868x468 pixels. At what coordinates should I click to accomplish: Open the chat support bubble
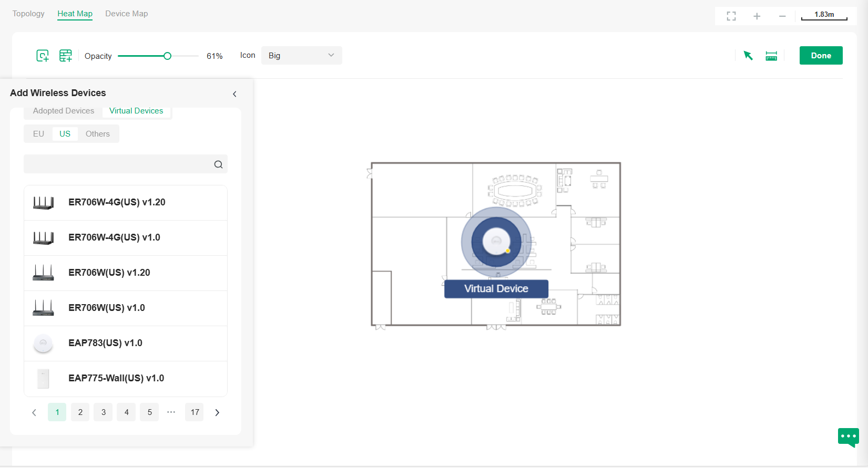(x=848, y=436)
